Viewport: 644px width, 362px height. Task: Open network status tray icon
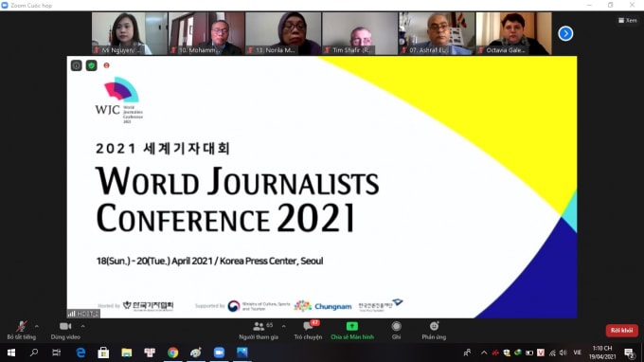pos(552,353)
